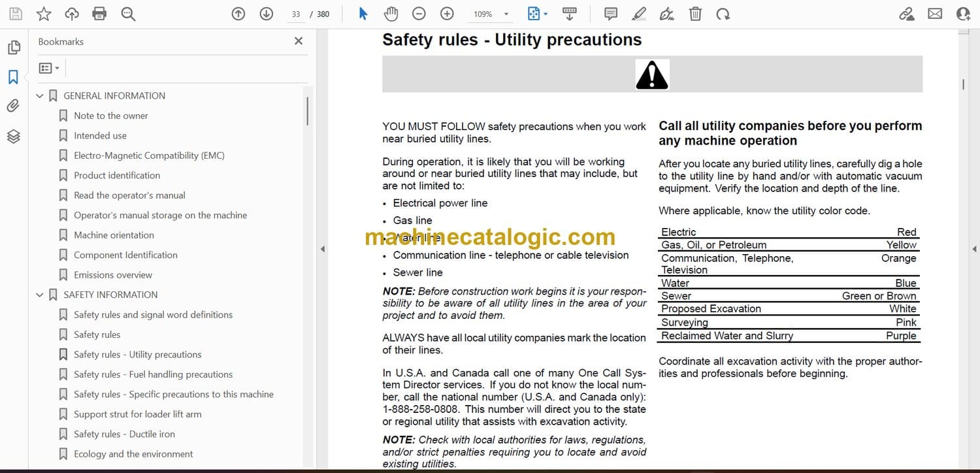Go to the next page
This screenshot has height=473, width=980.
click(x=267, y=14)
